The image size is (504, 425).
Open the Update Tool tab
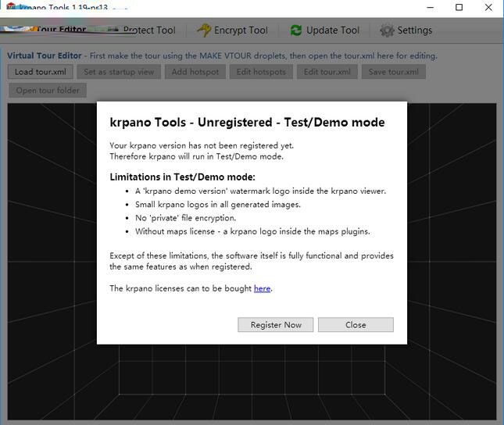[324, 30]
